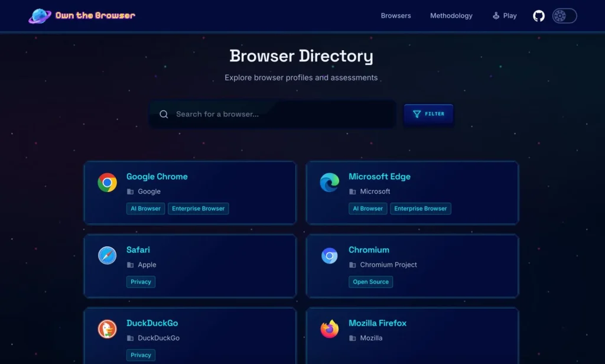Screen dimensions: 605x364
Task: Click the building icon beside DuckDuckGo company
Action: tap(131, 338)
